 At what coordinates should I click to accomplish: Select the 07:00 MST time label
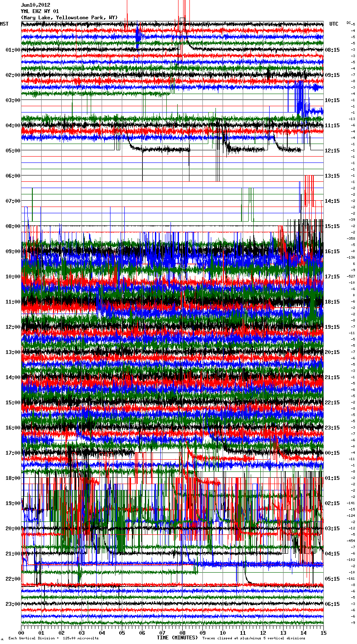coord(13,201)
